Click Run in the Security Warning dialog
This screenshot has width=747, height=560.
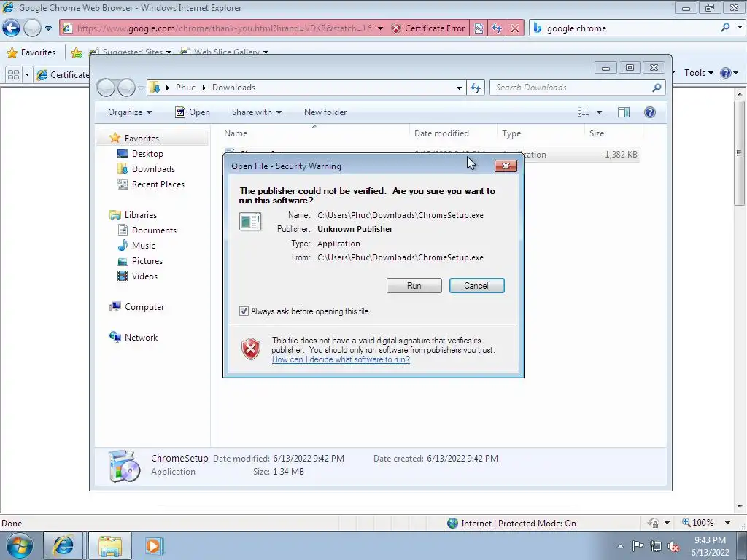point(414,286)
